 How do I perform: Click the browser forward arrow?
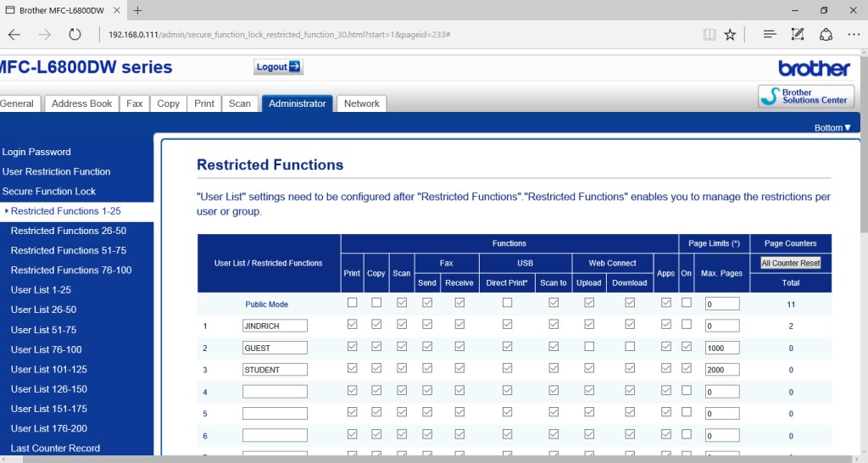click(44, 34)
